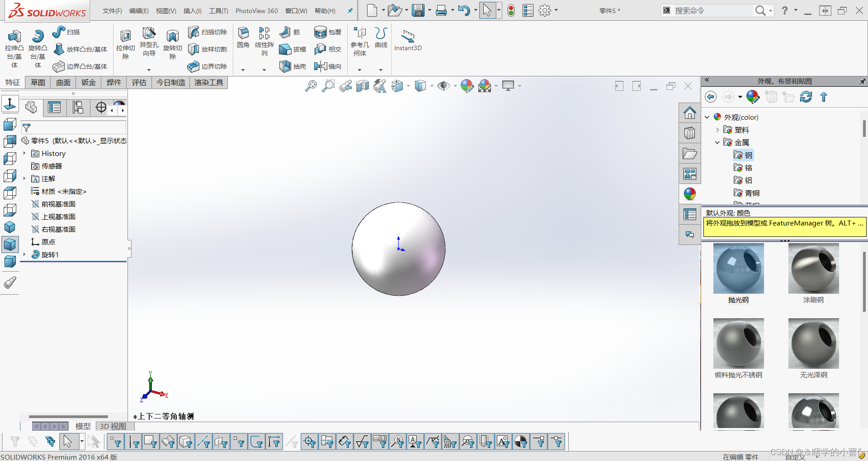Switch to the 曲面 surfaces tab
The image size is (868, 461).
tap(63, 82)
